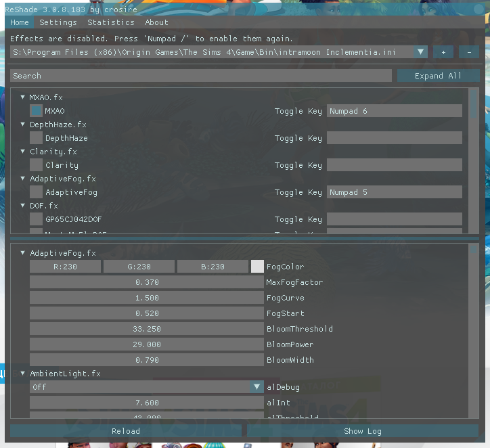
Task: Click the MaxFogFactor slider 0.370
Action: tap(147, 282)
